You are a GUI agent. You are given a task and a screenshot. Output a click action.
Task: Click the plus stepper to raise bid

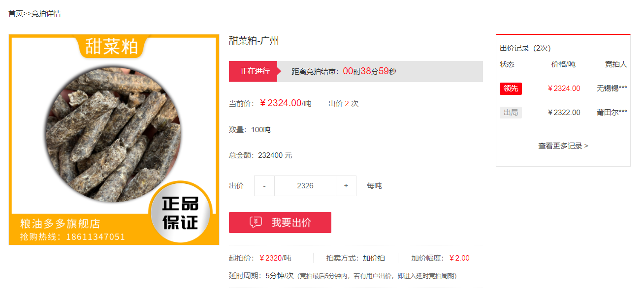[346, 186]
